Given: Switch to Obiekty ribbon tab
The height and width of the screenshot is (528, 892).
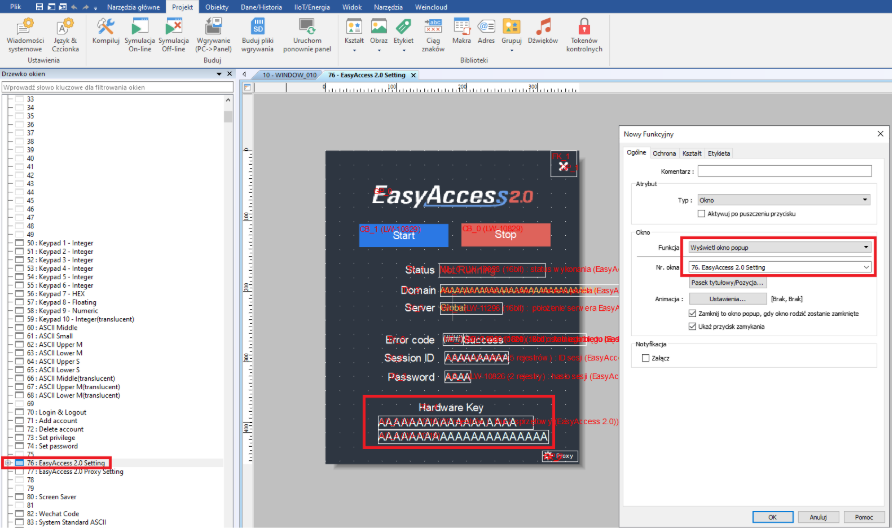Looking at the screenshot, I should [x=217, y=7].
